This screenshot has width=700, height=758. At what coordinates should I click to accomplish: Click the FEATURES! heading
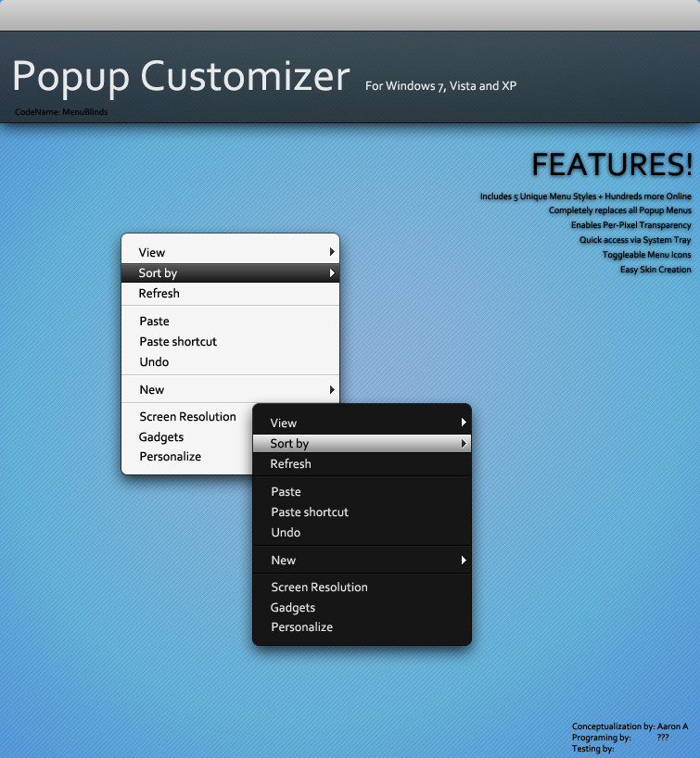pos(612,164)
